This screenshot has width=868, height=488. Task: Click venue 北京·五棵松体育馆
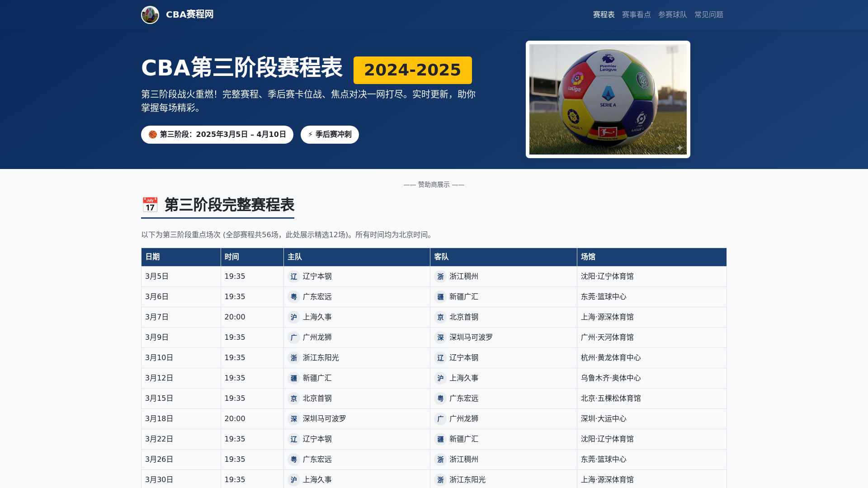click(x=611, y=399)
